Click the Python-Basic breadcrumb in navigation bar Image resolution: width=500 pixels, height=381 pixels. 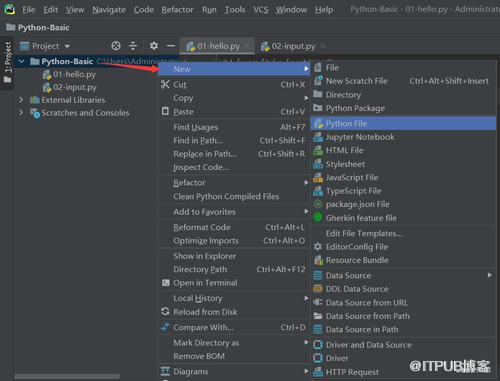(x=38, y=27)
